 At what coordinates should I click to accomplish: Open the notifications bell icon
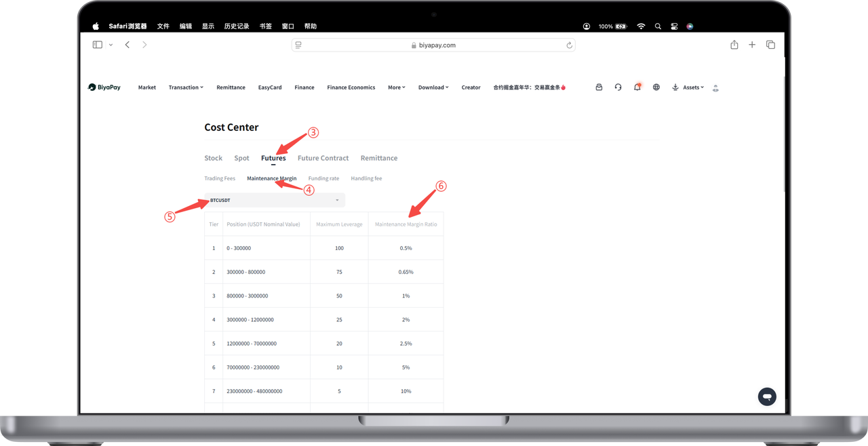(637, 87)
